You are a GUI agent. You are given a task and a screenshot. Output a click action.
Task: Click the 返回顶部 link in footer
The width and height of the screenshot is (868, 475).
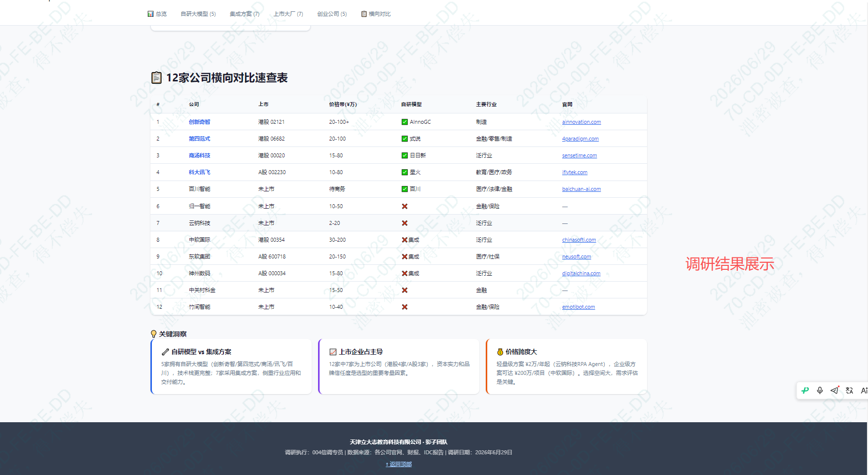[x=398, y=464]
